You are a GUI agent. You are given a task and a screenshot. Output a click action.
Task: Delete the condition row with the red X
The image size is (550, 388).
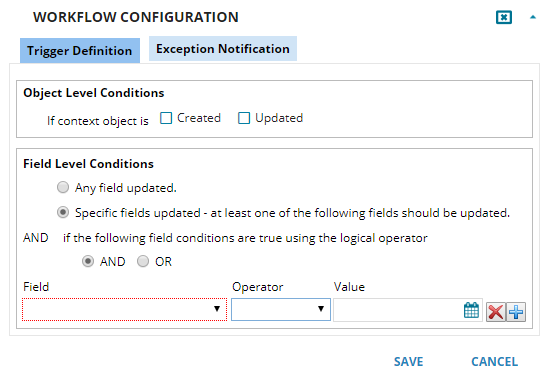(x=496, y=312)
